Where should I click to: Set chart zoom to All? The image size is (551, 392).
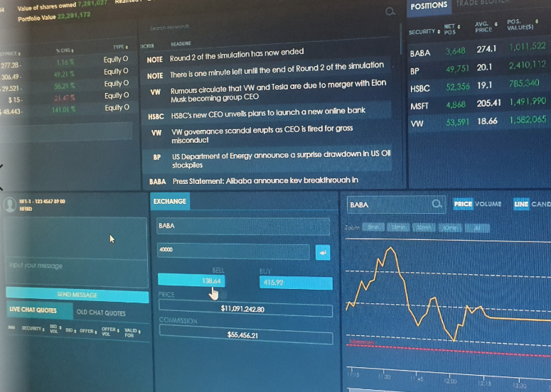pyautogui.click(x=477, y=229)
